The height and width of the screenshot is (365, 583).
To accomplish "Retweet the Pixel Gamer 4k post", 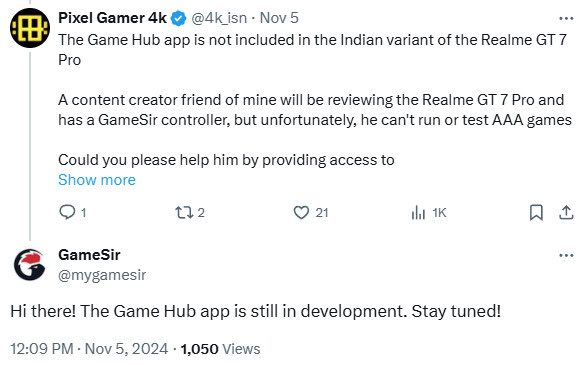I will (x=184, y=213).
